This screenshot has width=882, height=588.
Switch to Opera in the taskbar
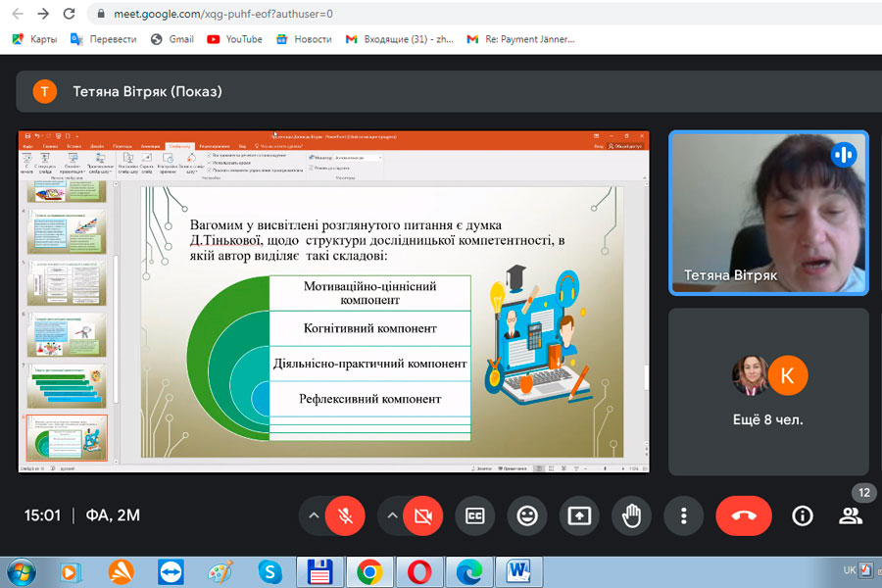pyautogui.click(x=419, y=572)
